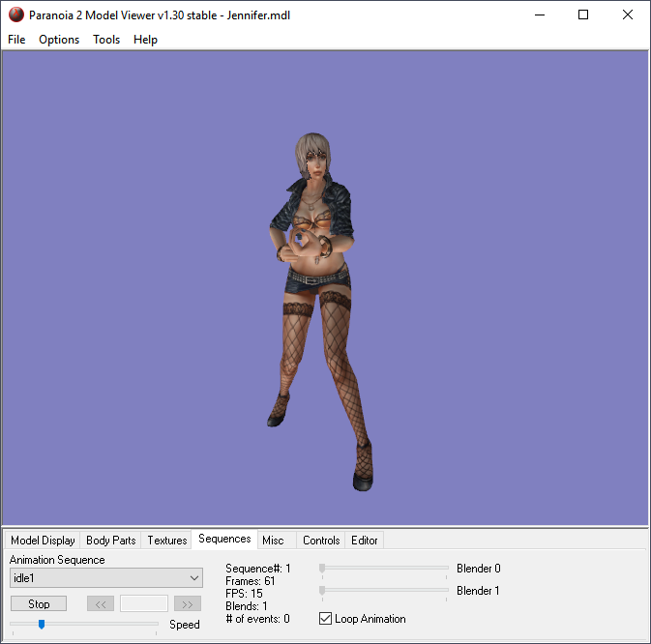The width and height of the screenshot is (651, 644).
Task: Switch to the Controls tab
Action: [x=321, y=541]
